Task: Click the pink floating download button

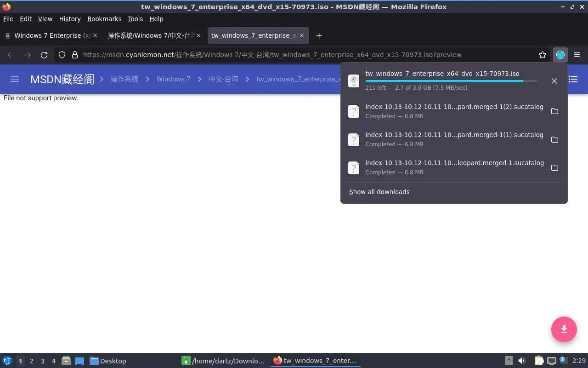Action: 564,329
